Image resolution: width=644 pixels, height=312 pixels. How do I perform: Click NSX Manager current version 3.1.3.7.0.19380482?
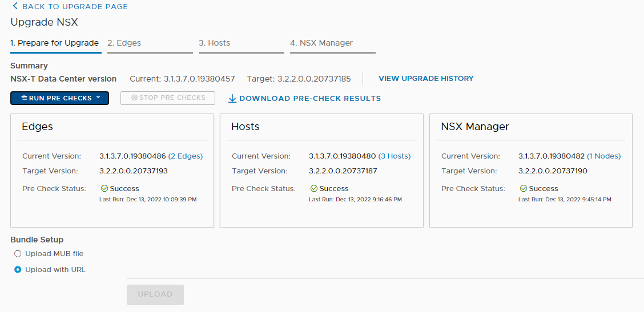(552, 156)
